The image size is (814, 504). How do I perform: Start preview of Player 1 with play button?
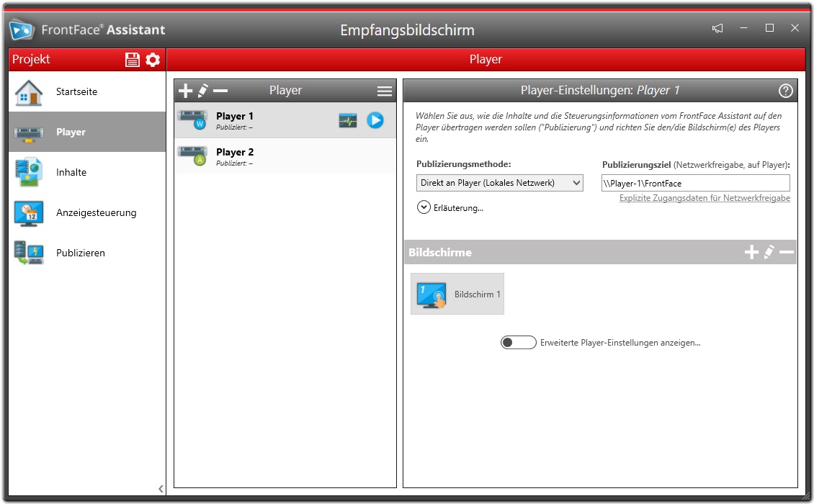click(375, 120)
